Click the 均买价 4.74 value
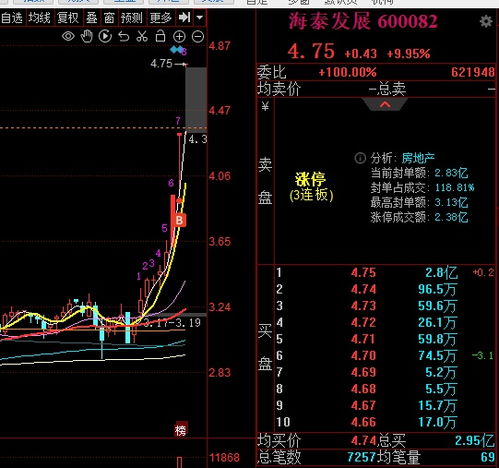Screen dimensions: 499x468 pyautogui.click(x=364, y=441)
